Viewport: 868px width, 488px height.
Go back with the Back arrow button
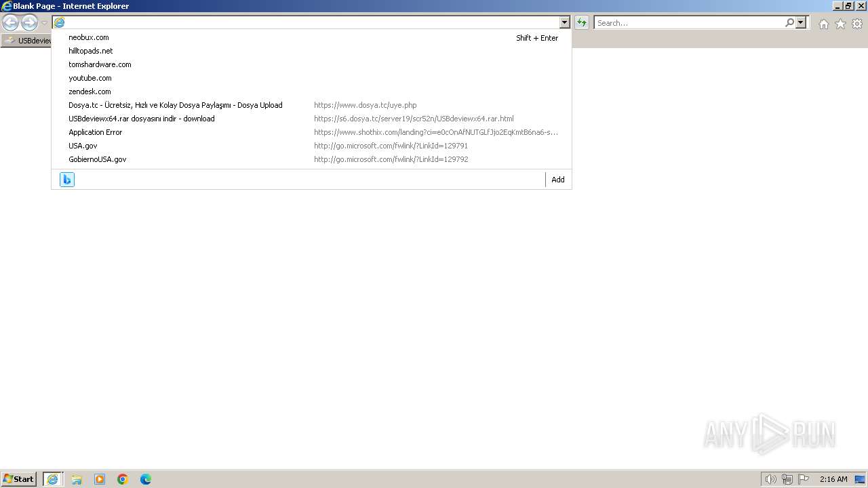coord(10,23)
